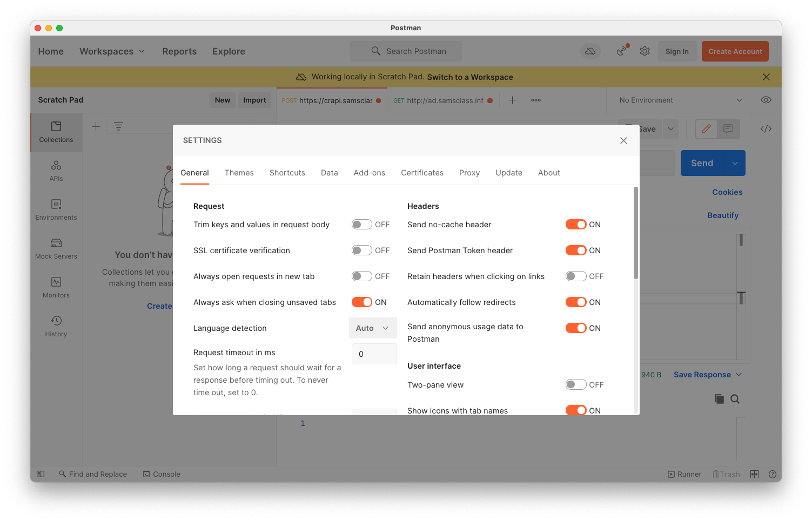The height and width of the screenshot is (522, 812).
Task: Click the filter collections icon
Action: coord(118,126)
